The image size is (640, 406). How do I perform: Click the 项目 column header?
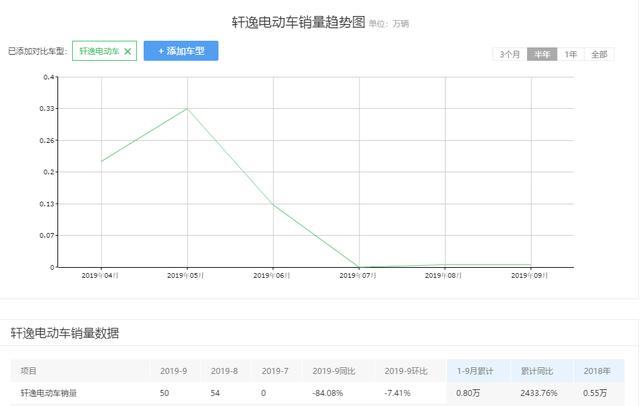(29, 371)
